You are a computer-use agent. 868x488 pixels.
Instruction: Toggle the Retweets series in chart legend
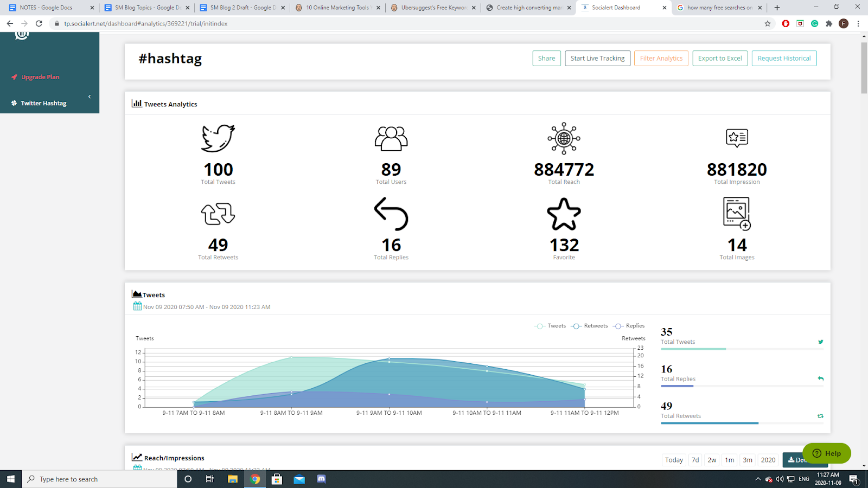coord(590,326)
